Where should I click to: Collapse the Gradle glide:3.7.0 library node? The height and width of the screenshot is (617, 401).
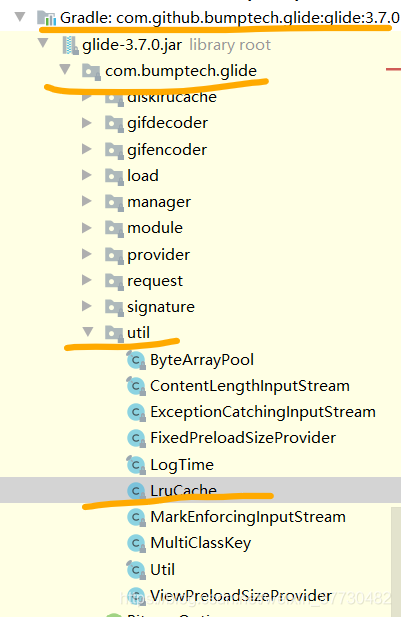(20, 17)
